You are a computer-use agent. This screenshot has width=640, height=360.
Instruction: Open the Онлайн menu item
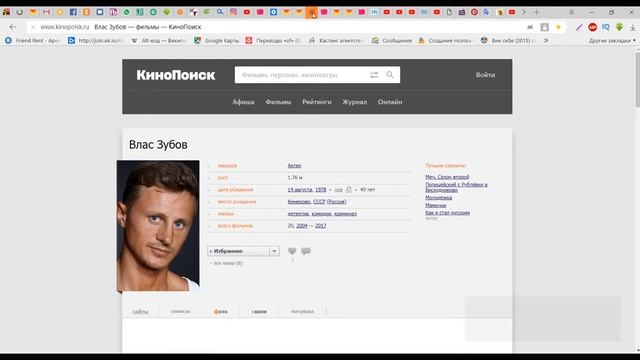pyautogui.click(x=390, y=102)
